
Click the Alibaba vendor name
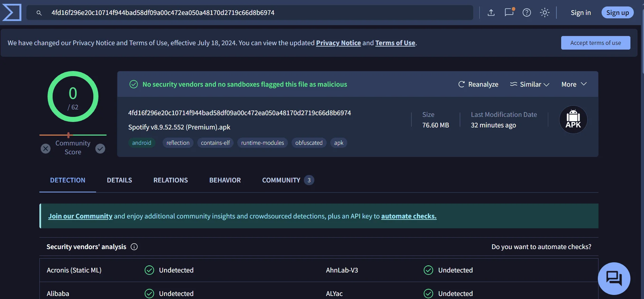click(58, 294)
